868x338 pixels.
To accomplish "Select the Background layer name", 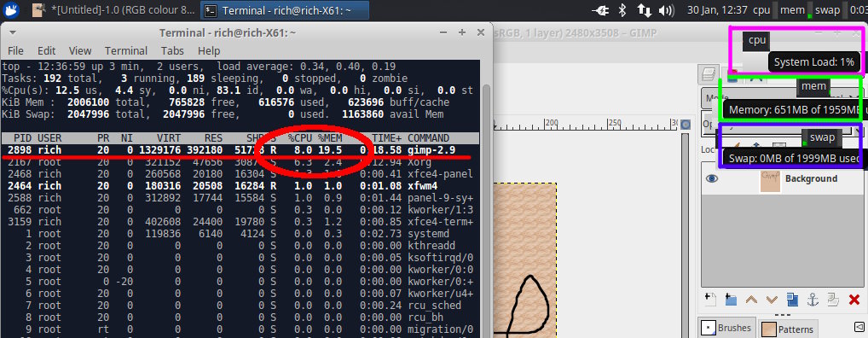I will [x=811, y=178].
